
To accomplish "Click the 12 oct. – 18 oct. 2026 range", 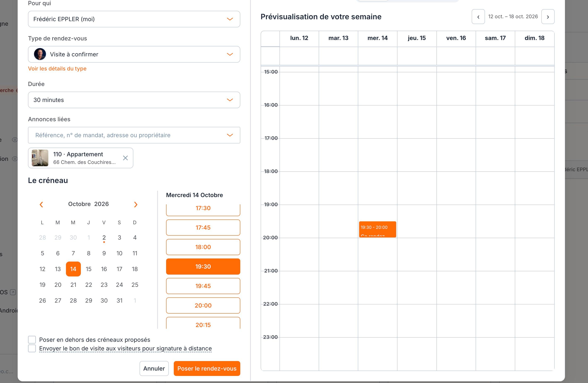I will click(513, 17).
